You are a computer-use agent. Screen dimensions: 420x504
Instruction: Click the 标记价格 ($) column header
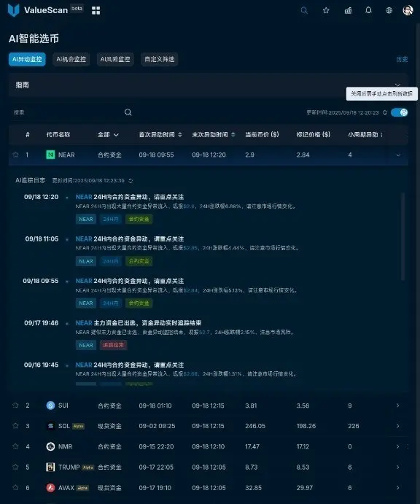pos(314,135)
